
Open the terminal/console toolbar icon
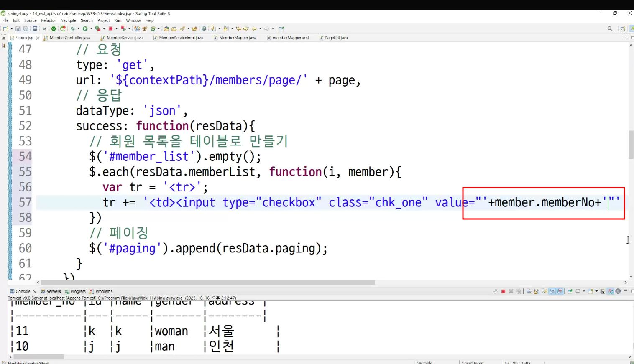[x=35, y=29]
